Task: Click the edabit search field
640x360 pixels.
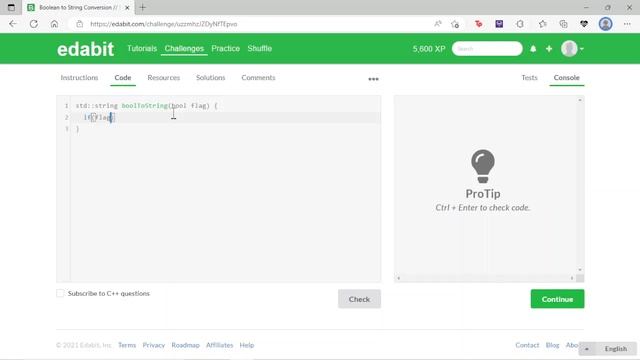Action: [x=487, y=49]
